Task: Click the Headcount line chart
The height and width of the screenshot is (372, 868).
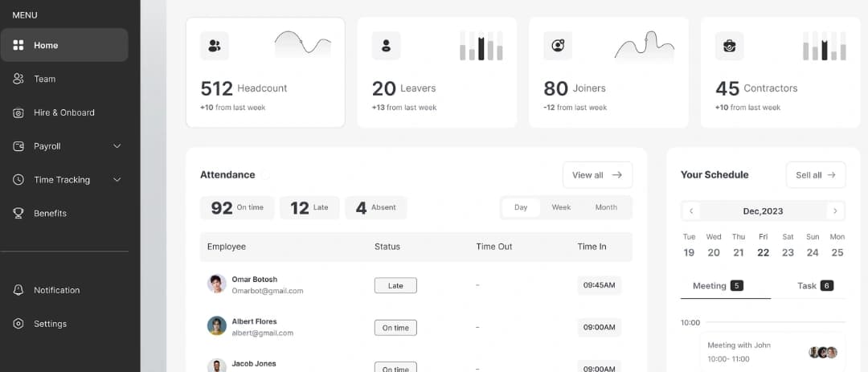Action: click(303, 45)
